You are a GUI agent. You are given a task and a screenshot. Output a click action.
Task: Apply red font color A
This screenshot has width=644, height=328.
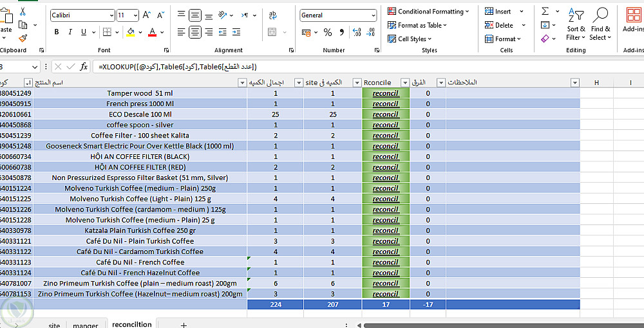coord(153,32)
